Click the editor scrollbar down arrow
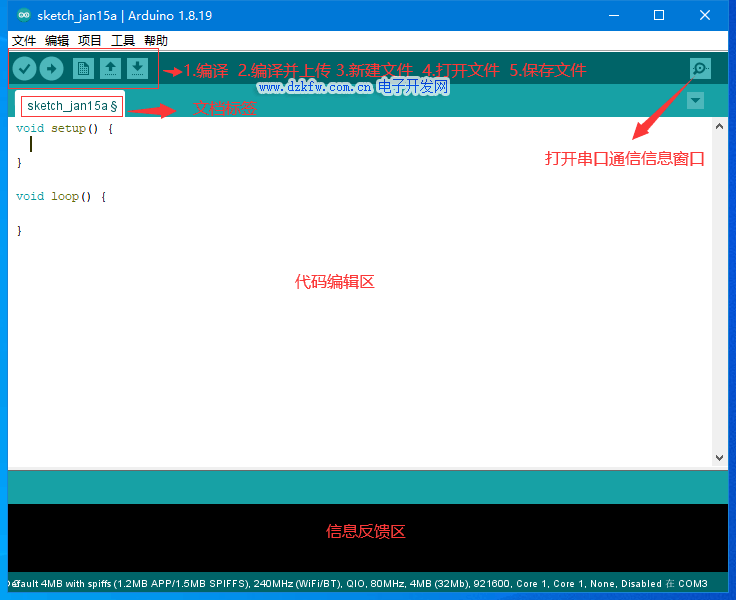The image size is (736, 600). 718,458
